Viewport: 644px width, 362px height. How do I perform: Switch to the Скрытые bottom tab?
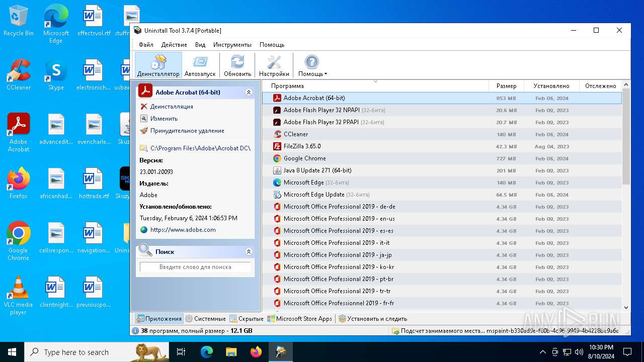pyautogui.click(x=247, y=319)
